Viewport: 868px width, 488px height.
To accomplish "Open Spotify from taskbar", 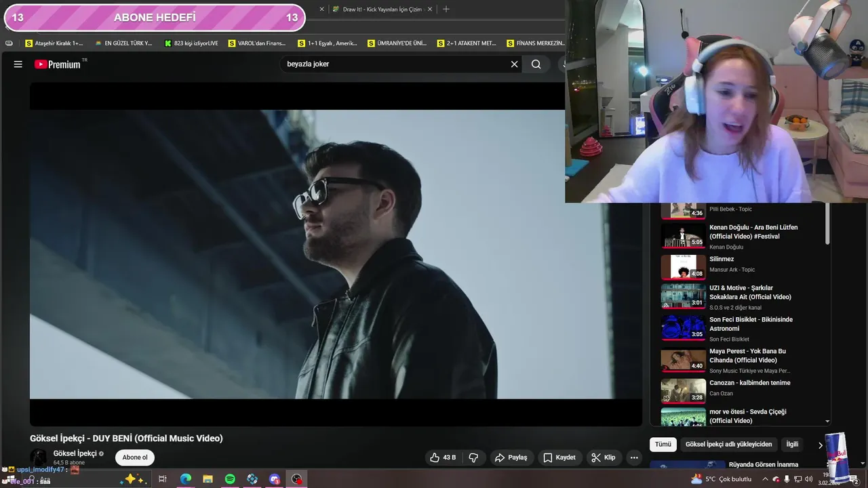I will click(230, 479).
